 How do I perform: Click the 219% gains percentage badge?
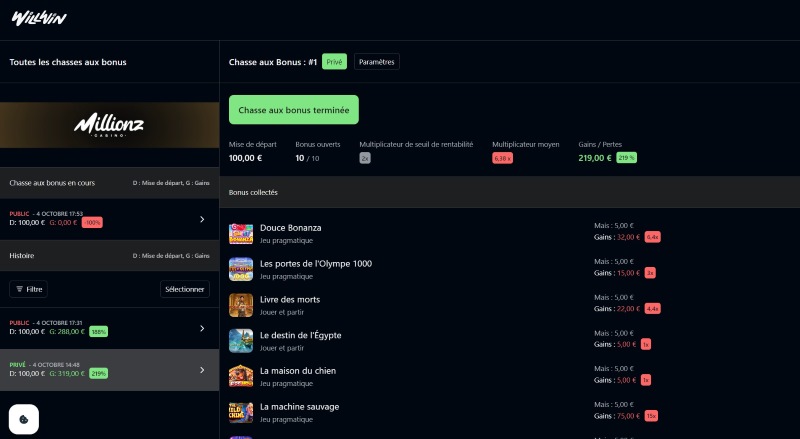[x=626, y=158]
